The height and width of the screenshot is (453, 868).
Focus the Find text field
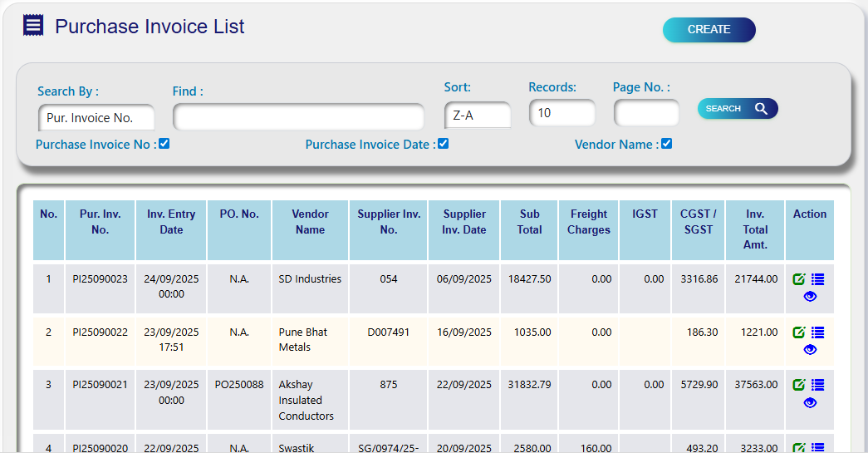[x=298, y=117]
